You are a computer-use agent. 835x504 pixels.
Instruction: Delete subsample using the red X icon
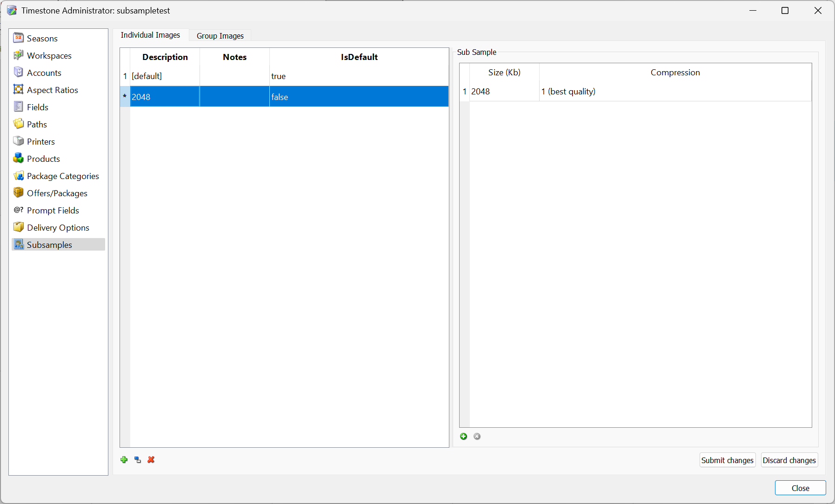[x=151, y=460]
